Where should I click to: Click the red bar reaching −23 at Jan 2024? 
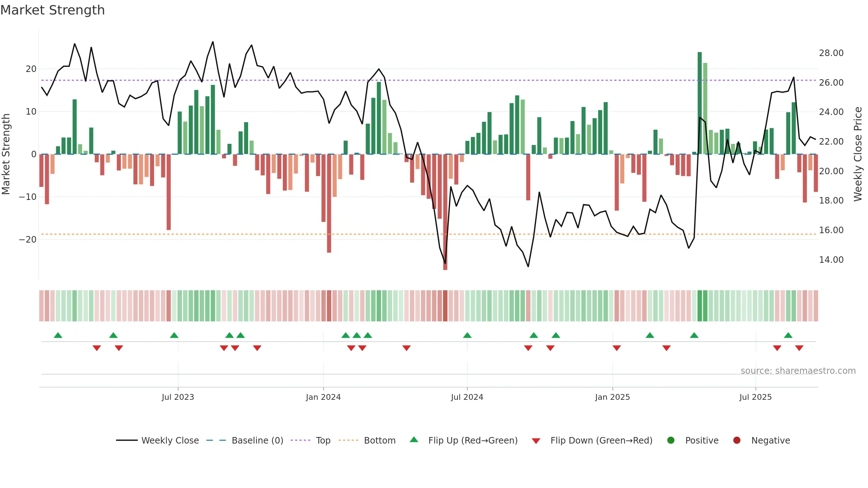pos(329,203)
